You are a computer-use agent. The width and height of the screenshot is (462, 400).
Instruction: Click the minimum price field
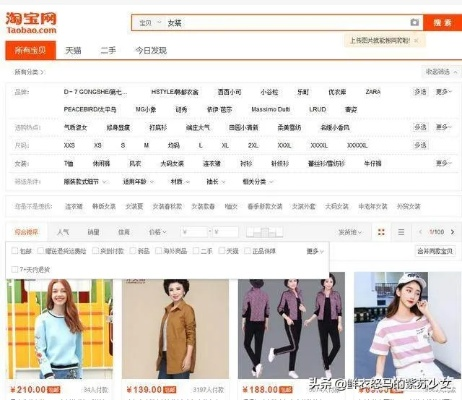(x=194, y=232)
